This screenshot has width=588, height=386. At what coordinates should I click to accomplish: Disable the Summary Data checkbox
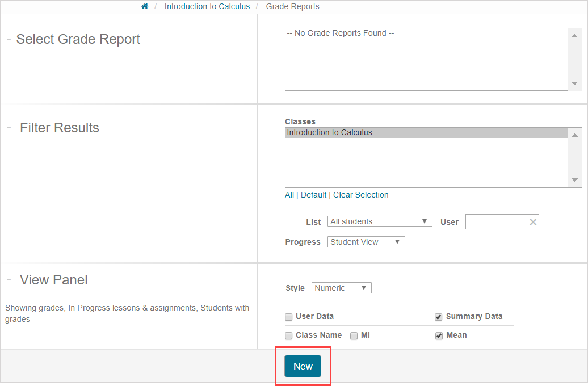click(439, 317)
